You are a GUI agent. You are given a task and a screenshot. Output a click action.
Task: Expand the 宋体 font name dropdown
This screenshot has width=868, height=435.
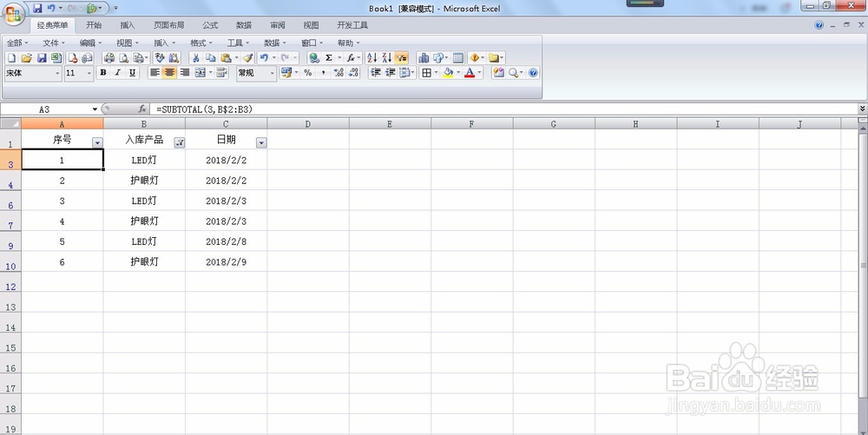(57, 73)
